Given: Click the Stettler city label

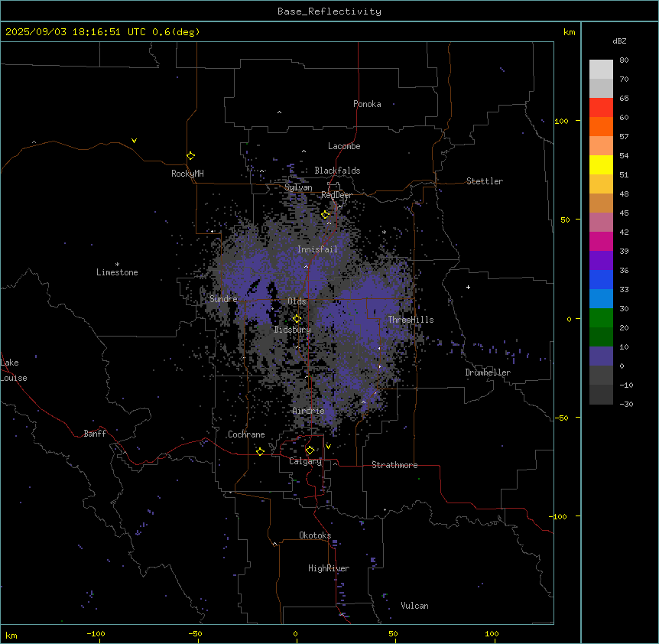Looking at the screenshot, I should click(x=485, y=181).
